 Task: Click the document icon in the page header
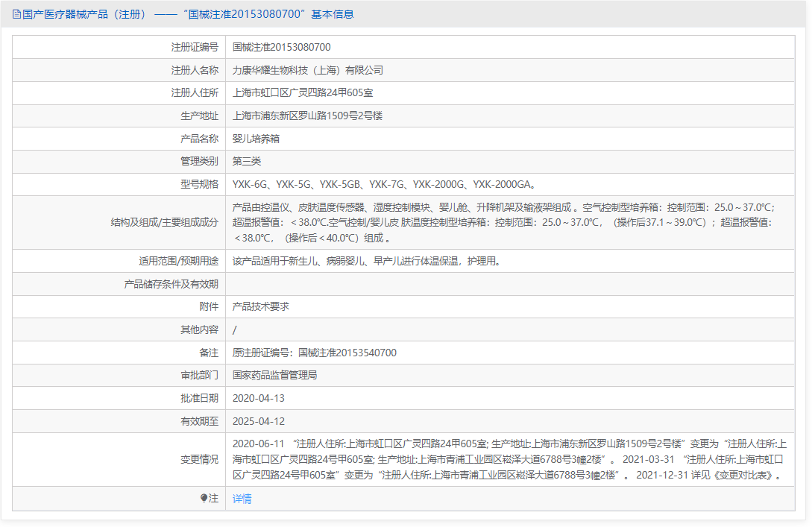[x=16, y=14]
